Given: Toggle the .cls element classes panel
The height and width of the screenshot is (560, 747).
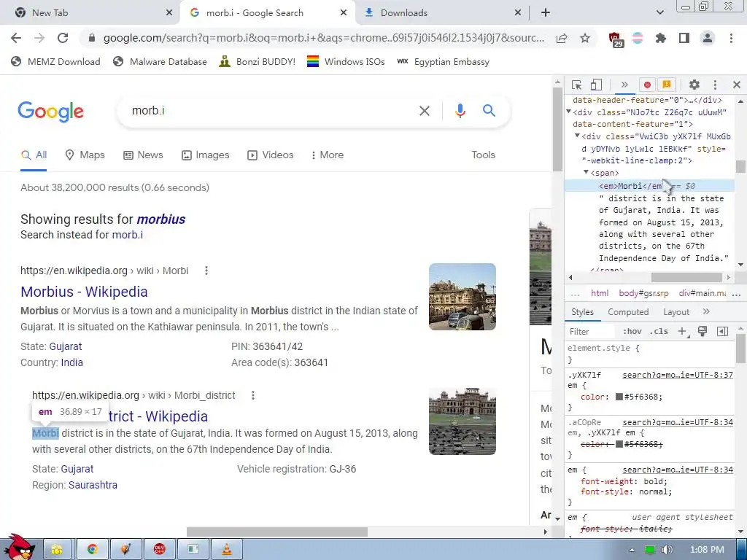Looking at the screenshot, I should tap(659, 332).
